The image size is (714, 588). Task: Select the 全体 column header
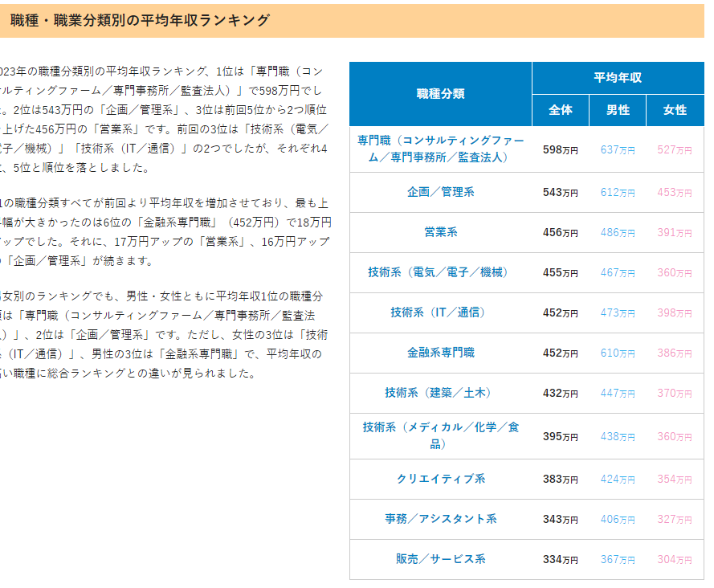560,110
